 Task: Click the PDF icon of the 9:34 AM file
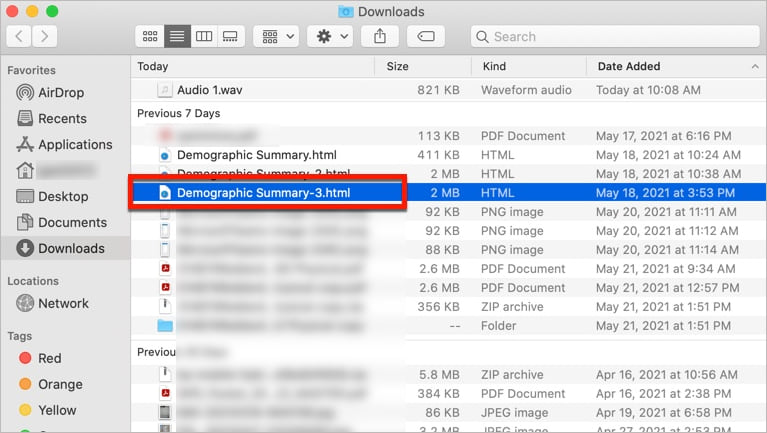pos(165,268)
